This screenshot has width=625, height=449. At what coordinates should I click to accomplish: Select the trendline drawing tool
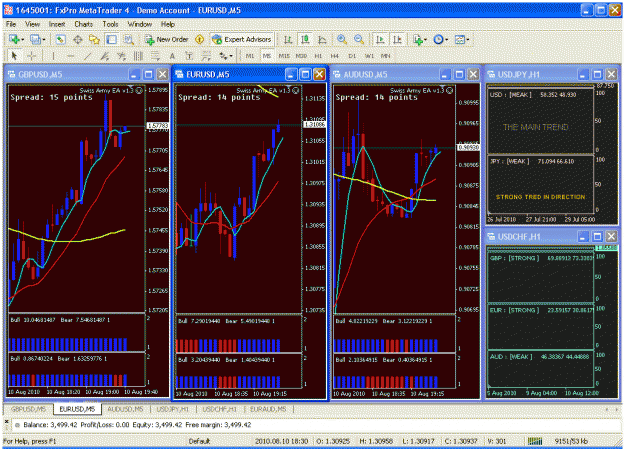[x=87, y=56]
